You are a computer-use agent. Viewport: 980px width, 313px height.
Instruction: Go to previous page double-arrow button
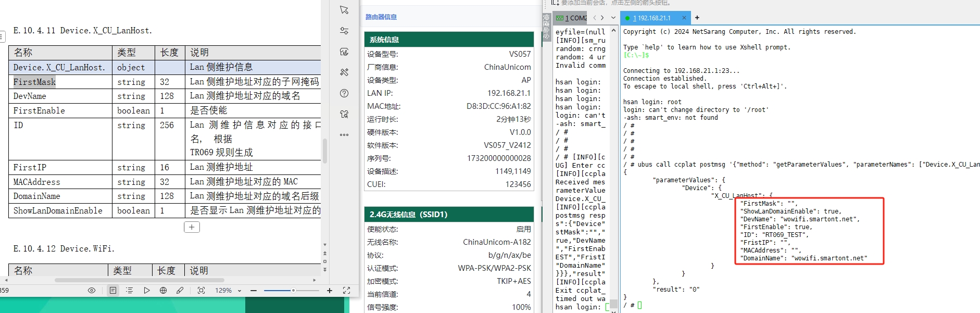tap(325, 253)
